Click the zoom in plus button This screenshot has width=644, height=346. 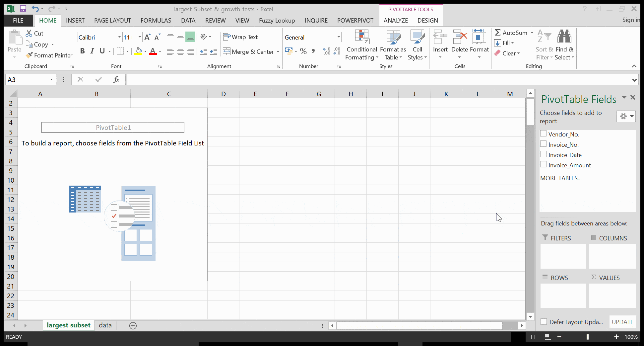click(616, 337)
